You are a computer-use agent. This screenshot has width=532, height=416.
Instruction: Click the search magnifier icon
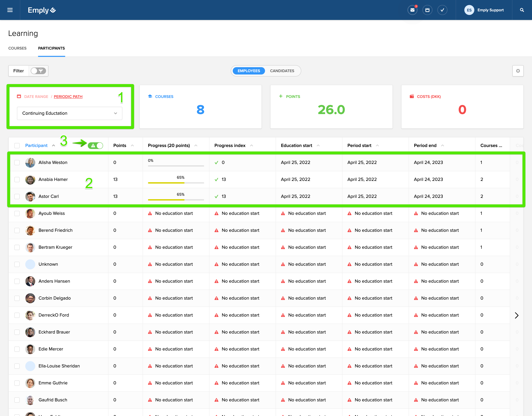pyautogui.click(x=522, y=10)
